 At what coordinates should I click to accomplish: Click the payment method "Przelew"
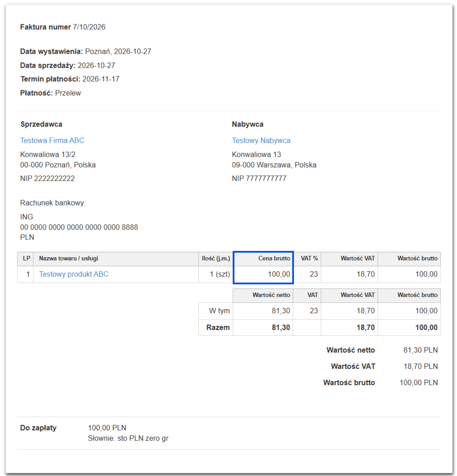tap(68, 93)
